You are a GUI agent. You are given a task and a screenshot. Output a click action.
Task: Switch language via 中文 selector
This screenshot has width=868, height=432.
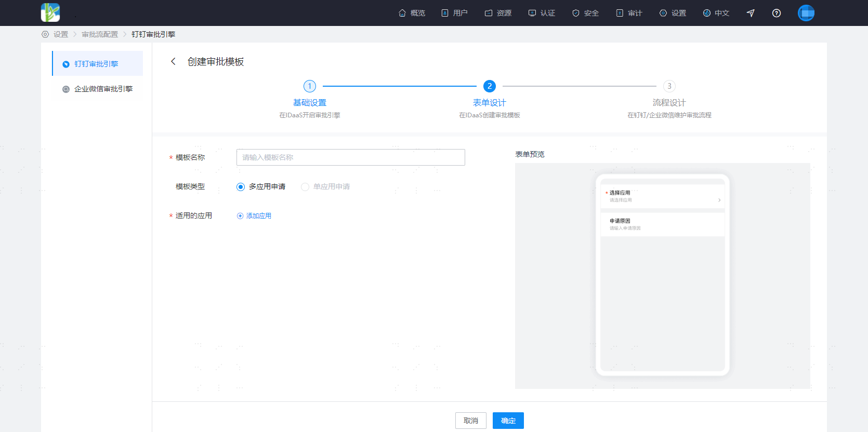click(x=716, y=13)
